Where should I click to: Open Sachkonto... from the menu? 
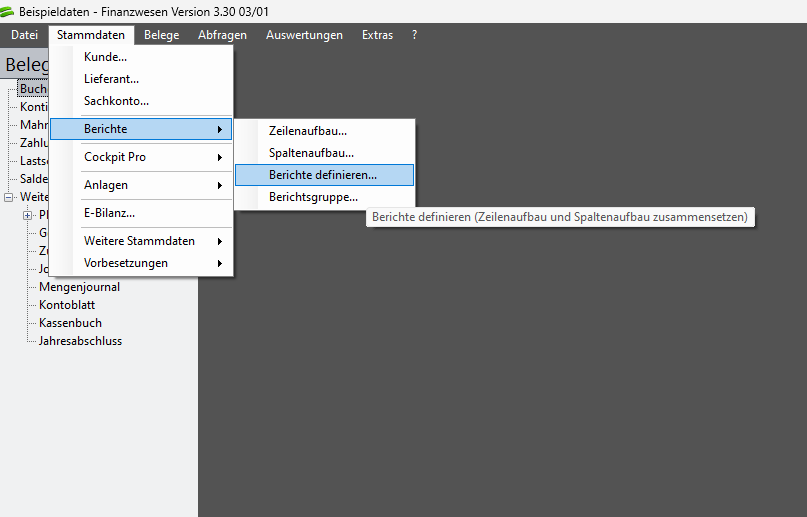(x=116, y=101)
